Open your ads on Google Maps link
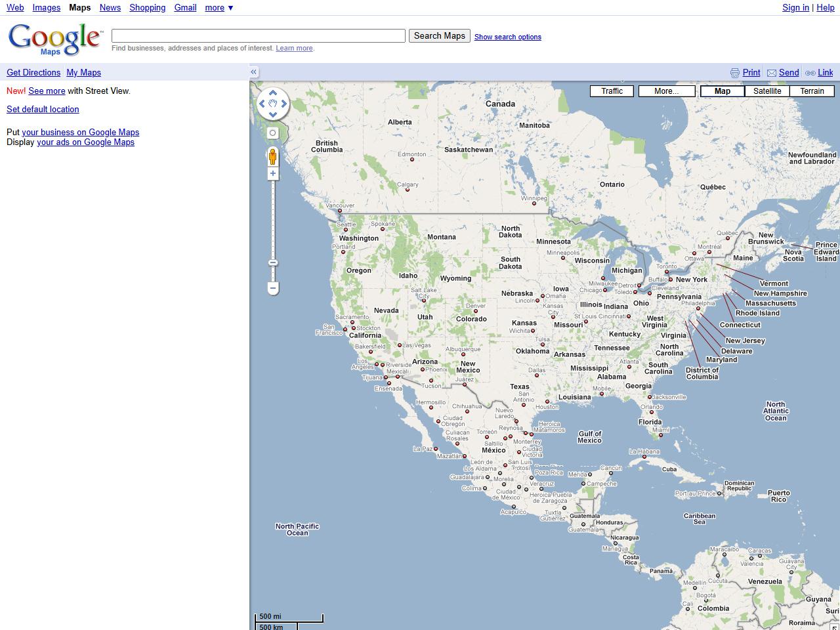 coord(86,142)
